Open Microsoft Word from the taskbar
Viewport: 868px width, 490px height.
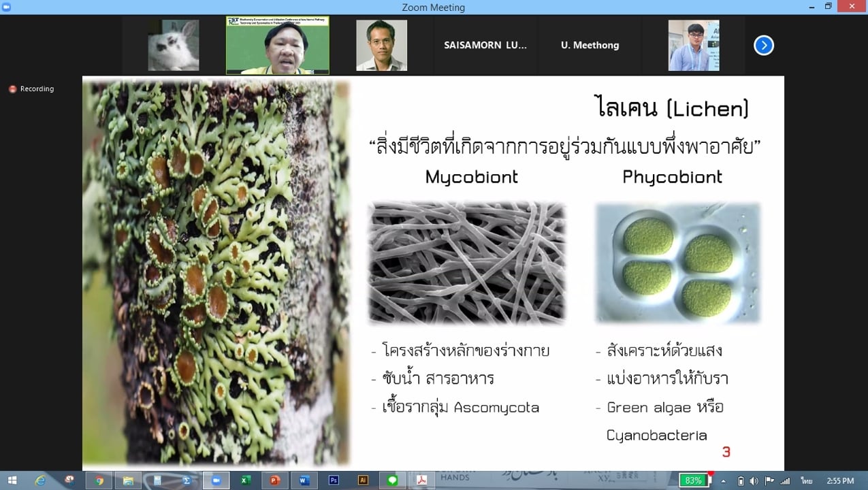point(304,480)
